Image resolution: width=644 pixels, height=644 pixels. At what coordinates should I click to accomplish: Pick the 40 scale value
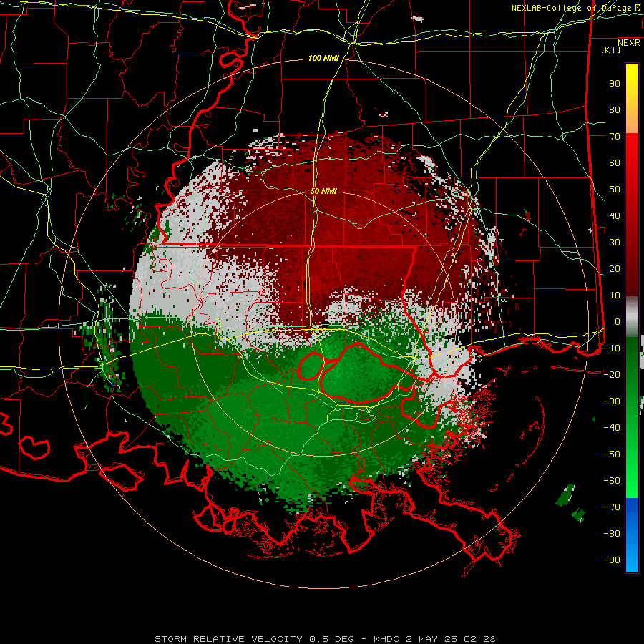615,215
